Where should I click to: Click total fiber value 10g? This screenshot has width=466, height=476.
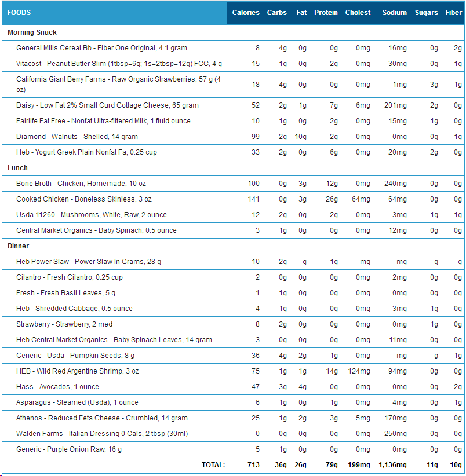[456, 465]
